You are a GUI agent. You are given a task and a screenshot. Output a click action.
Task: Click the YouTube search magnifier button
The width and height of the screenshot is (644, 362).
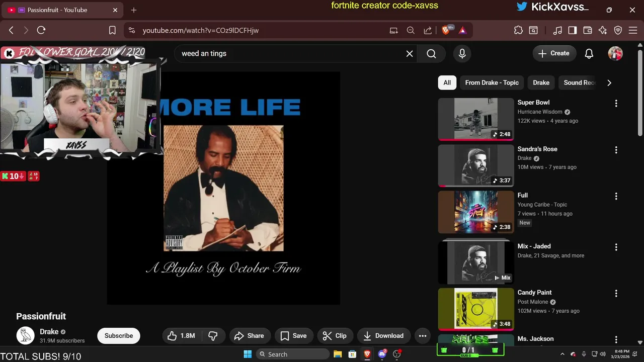click(431, 53)
